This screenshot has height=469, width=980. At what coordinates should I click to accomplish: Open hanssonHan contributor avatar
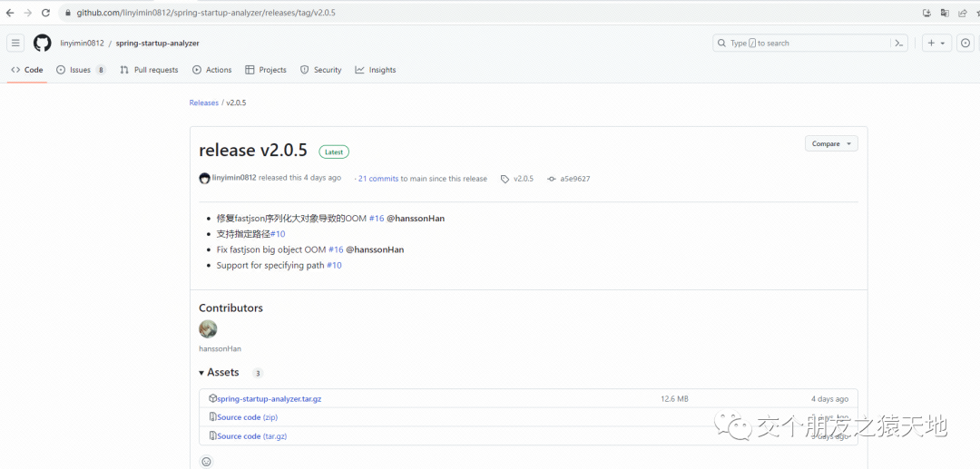[208, 329]
